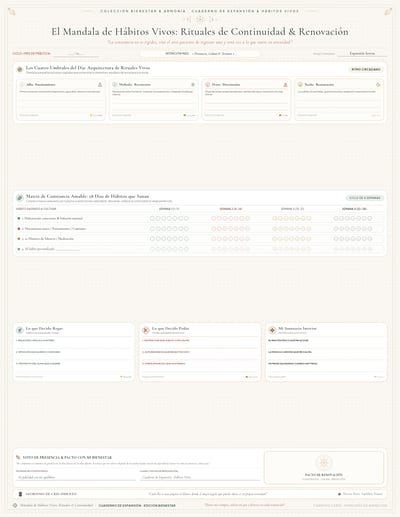Click the sprout icon of 'Lo que Decido Regar'
400x517 pixels.
coord(20,330)
